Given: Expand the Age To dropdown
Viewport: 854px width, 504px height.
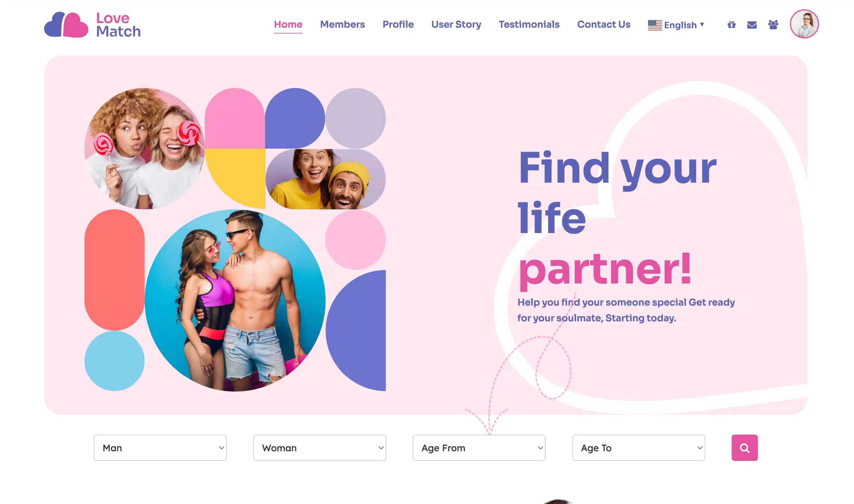Looking at the screenshot, I should [638, 447].
